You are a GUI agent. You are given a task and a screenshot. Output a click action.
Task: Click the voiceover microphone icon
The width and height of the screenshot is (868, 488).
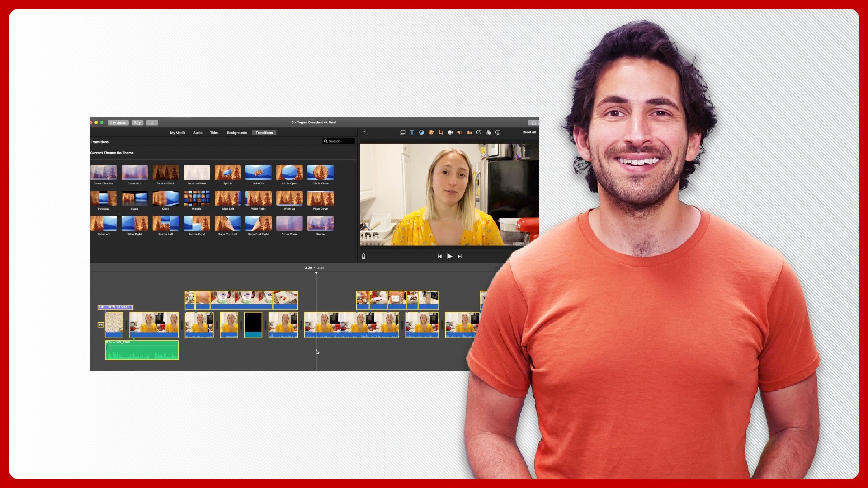[x=363, y=256]
